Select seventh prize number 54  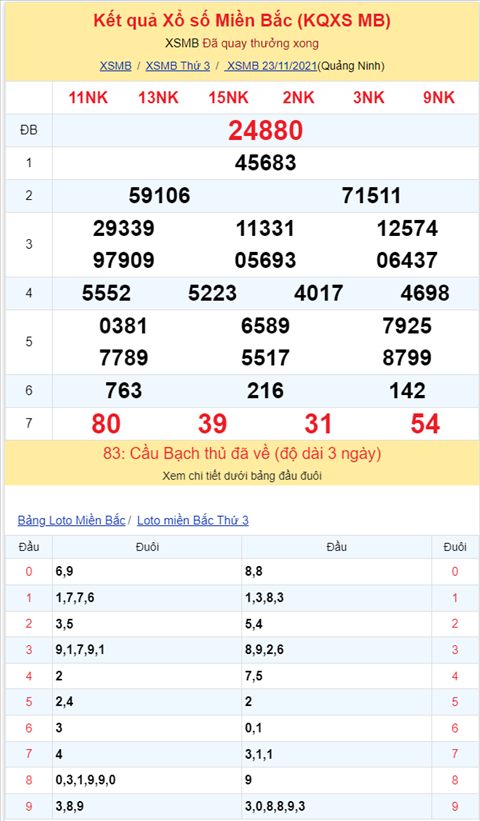tap(425, 424)
